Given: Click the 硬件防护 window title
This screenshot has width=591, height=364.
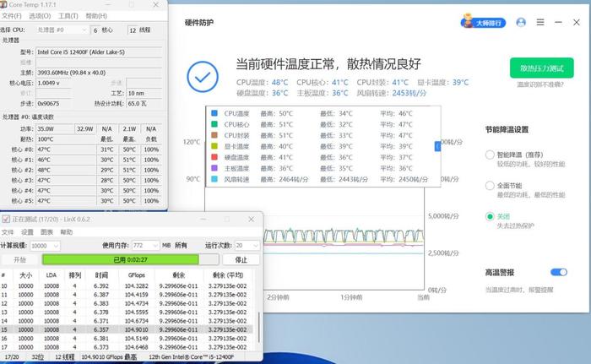Looking at the screenshot, I should tap(199, 23).
